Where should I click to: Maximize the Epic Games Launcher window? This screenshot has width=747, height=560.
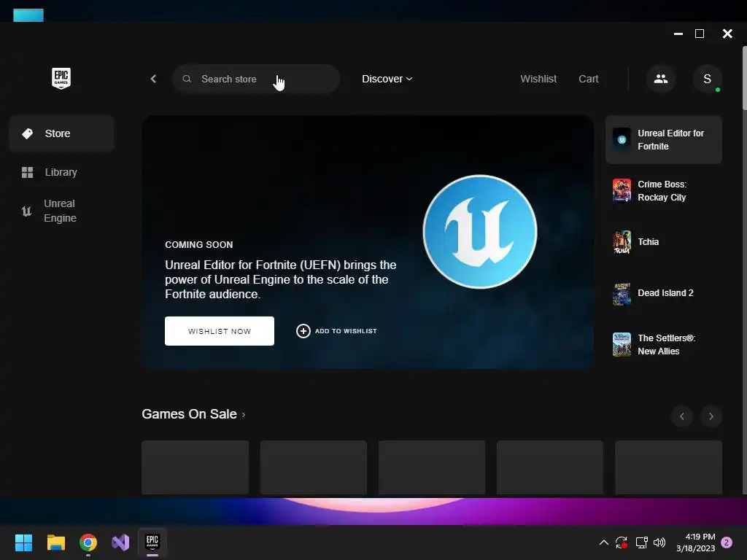pos(700,34)
